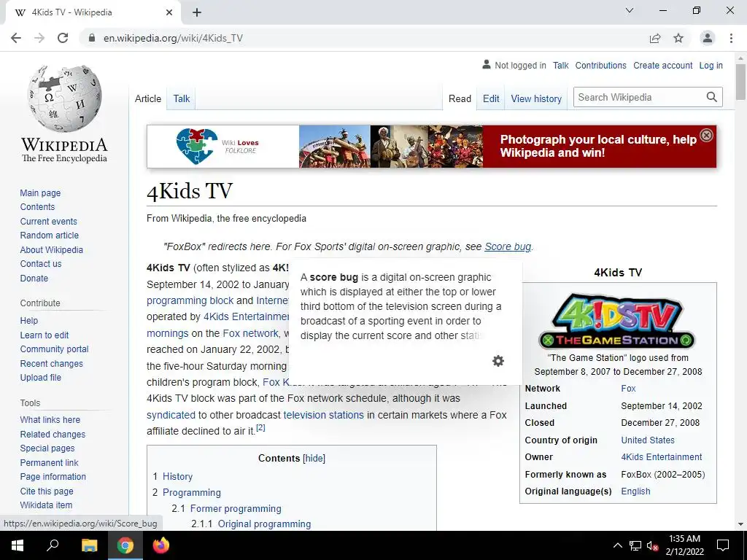Click the Wikipedia search magnifier icon
The image size is (747, 560).
[712, 97]
